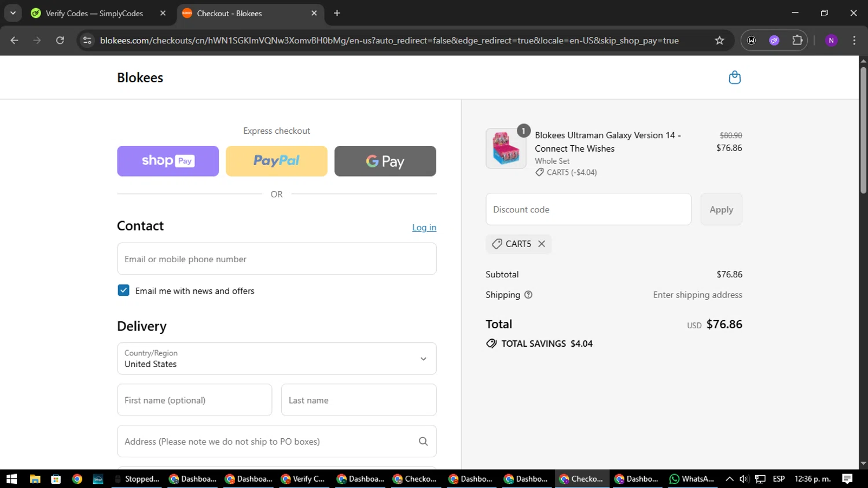Open WhatsApp taskbar window
Image resolution: width=868 pixels, height=488 pixels.
point(692,479)
